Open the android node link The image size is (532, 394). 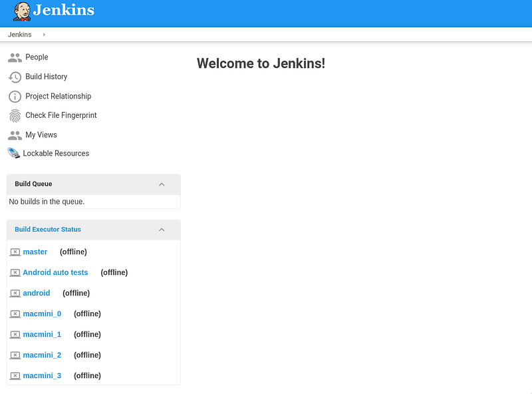coord(37,294)
